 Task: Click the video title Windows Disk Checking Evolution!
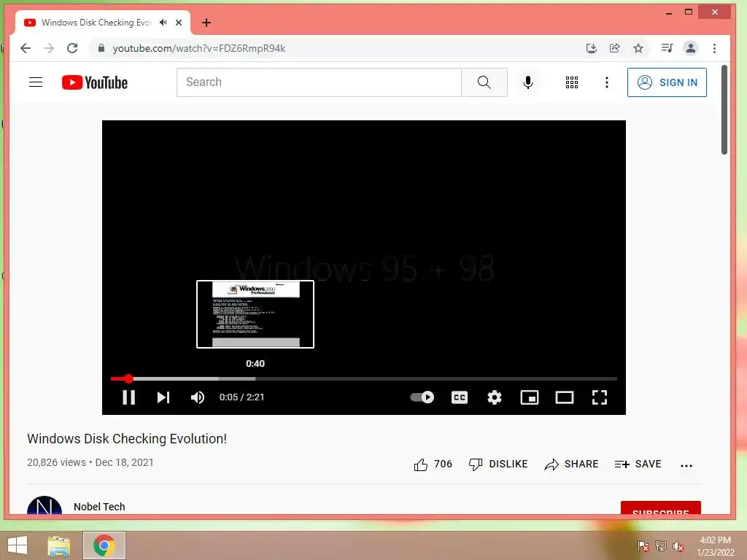(127, 438)
